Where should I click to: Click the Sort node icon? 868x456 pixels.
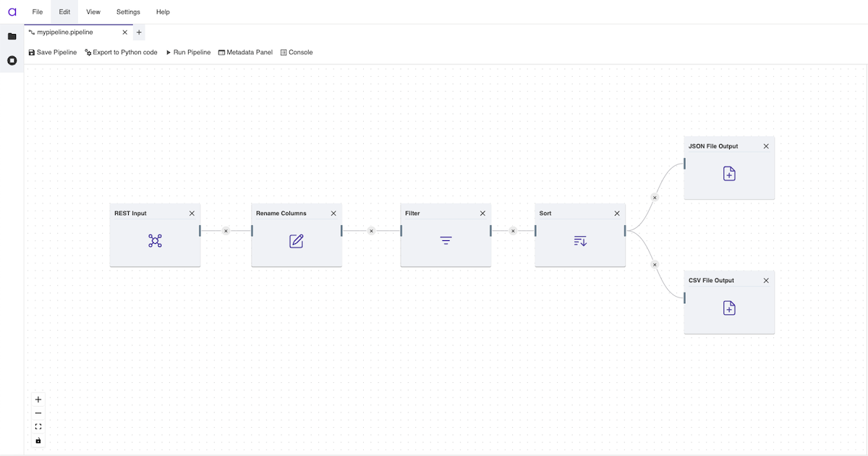point(580,241)
